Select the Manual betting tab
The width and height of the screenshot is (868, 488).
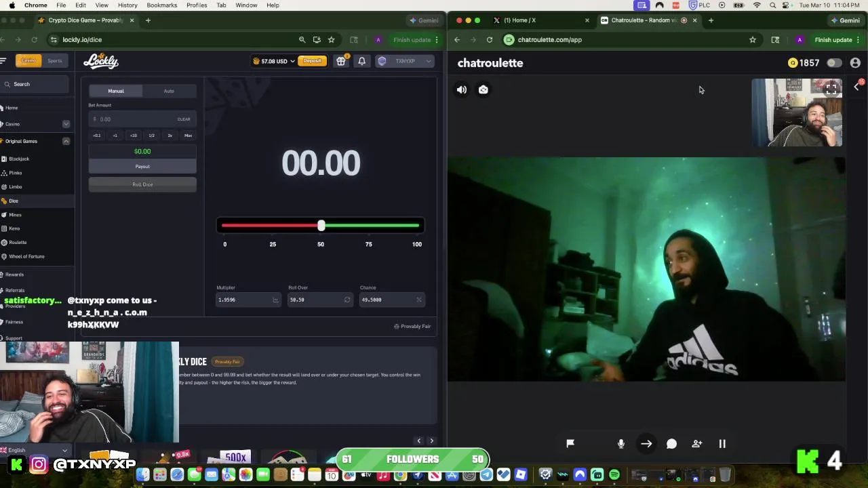point(116,91)
